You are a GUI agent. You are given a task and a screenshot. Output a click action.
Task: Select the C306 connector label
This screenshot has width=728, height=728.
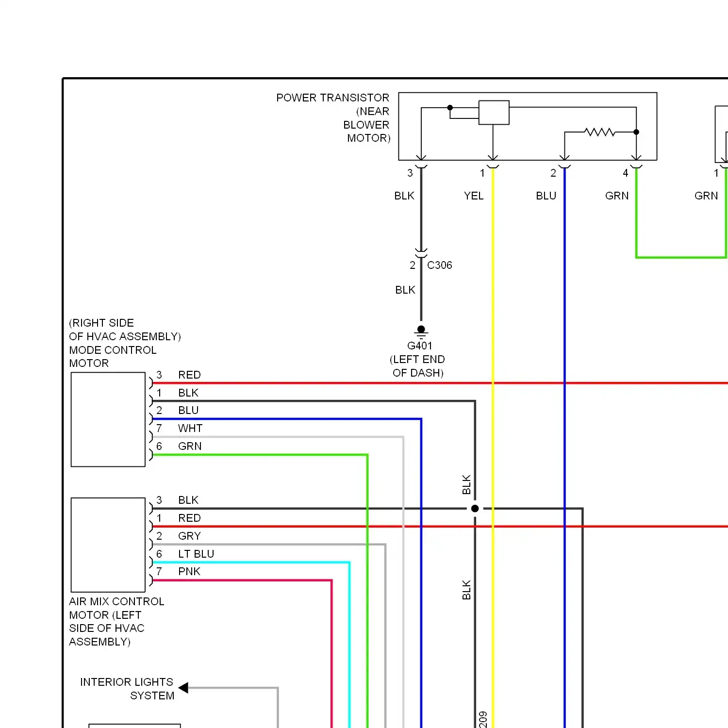pyautogui.click(x=439, y=265)
